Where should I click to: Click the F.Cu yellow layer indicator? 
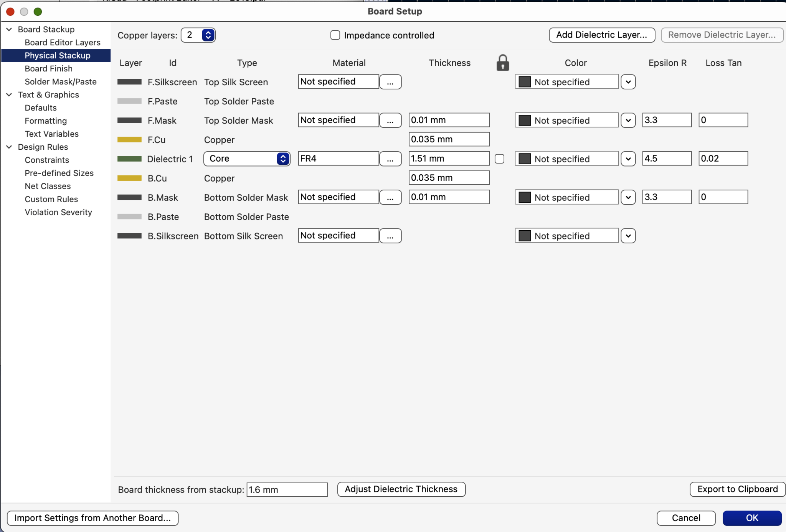click(129, 140)
